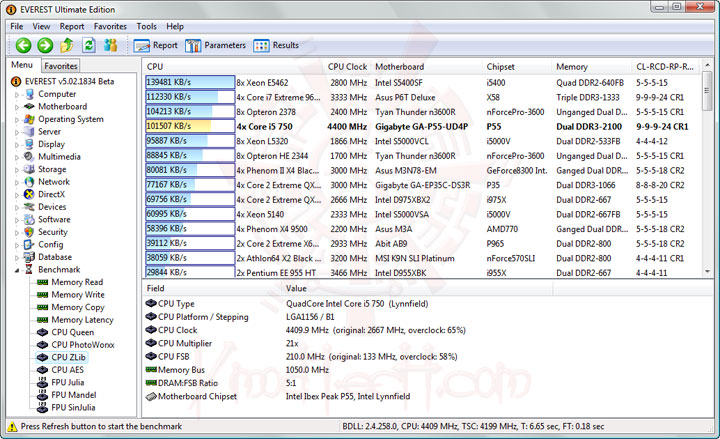720x439 pixels.
Task: Select the Database tree icon
Action: (x=29, y=257)
